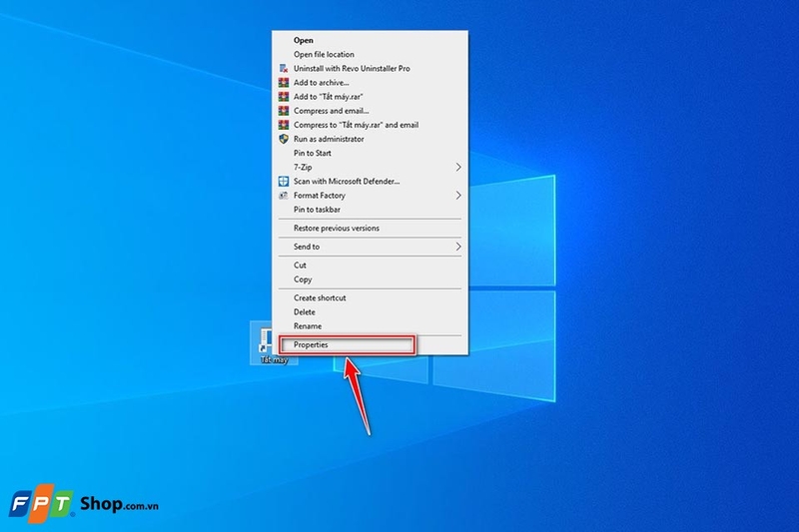Open the Send to menu entry
Image resolution: width=799 pixels, height=532 pixels.
(x=370, y=247)
